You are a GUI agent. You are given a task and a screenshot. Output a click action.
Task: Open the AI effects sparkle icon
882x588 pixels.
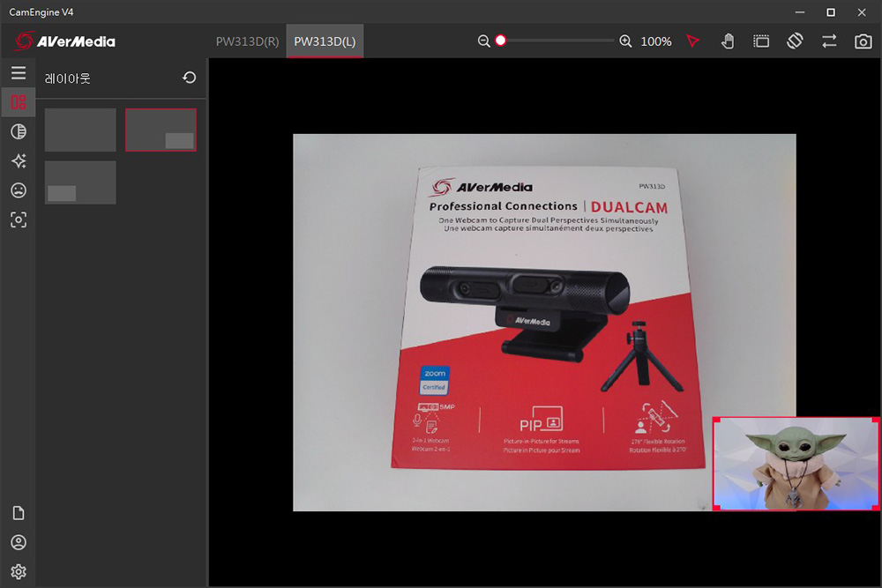click(x=19, y=160)
